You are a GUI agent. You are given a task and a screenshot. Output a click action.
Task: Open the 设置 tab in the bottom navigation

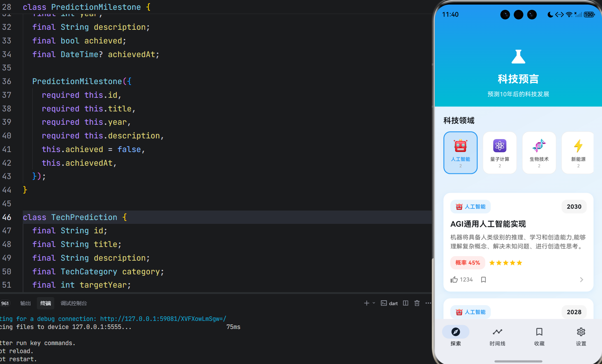[581, 336]
